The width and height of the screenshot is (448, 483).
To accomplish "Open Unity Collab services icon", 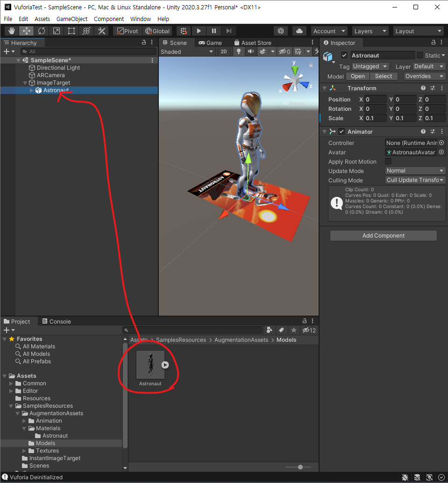I will point(281,31).
